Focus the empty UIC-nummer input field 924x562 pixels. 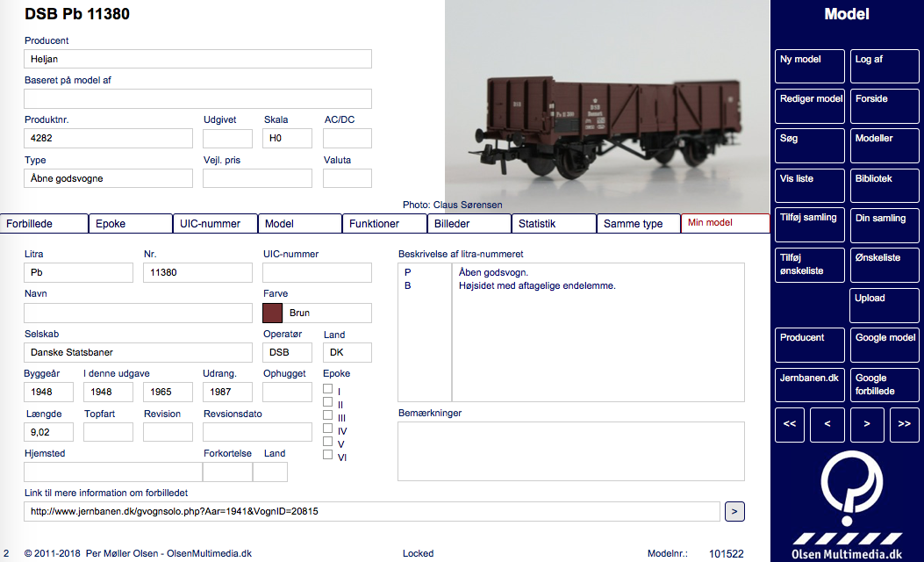(x=317, y=272)
